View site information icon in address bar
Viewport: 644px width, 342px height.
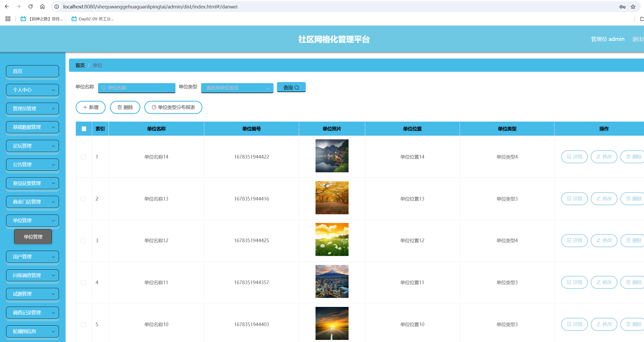click(57, 7)
